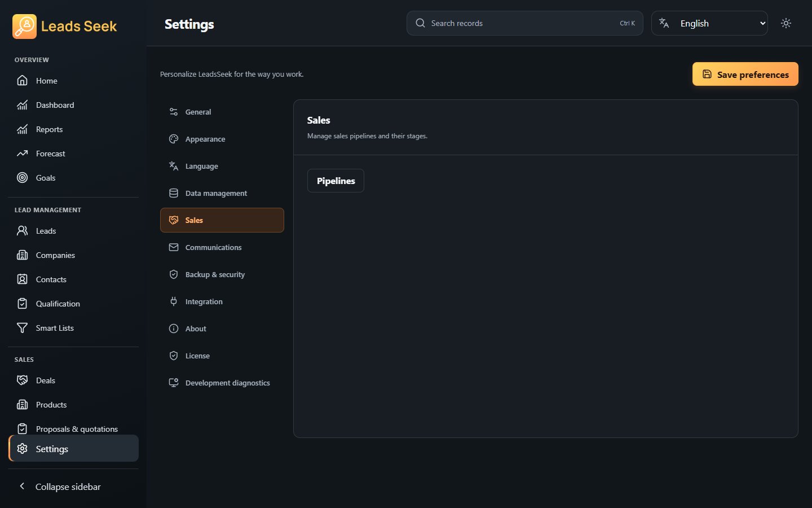Open Communications settings tab
The width and height of the screenshot is (812, 508).
click(222, 247)
